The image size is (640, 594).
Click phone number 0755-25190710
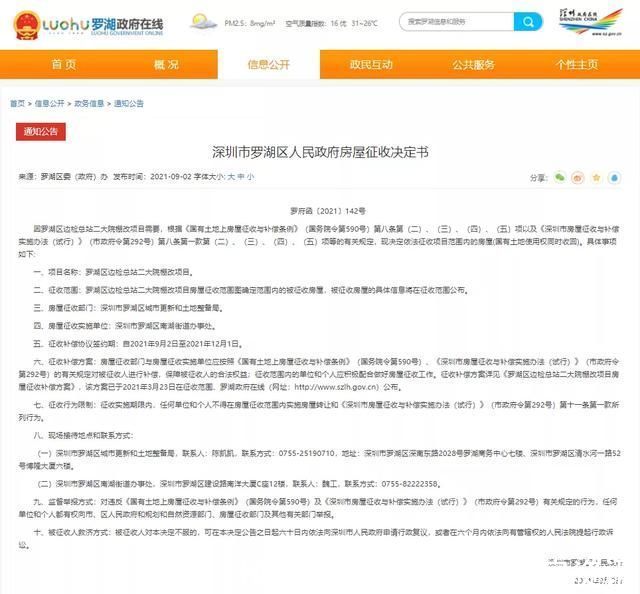point(307,453)
